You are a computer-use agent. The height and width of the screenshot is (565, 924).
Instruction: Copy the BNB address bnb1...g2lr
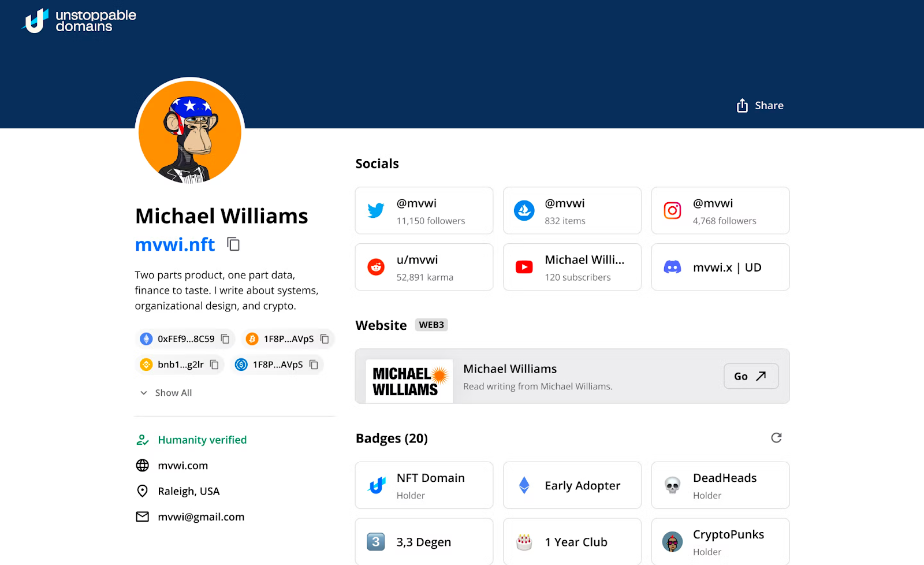(214, 365)
